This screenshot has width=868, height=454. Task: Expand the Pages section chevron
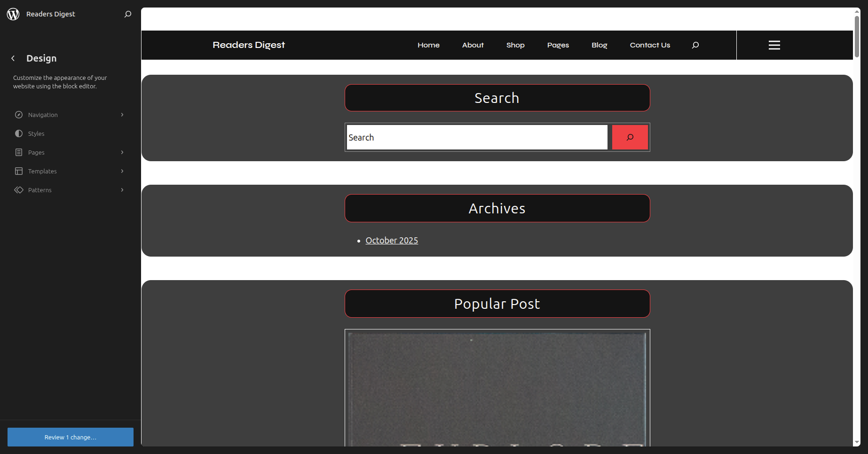click(122, 152)
